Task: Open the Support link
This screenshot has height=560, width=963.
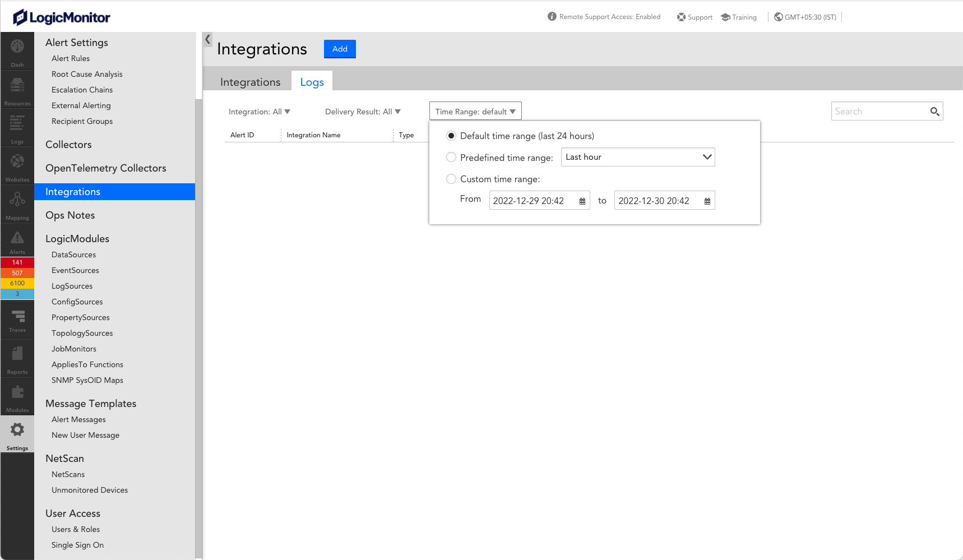Action: pos(695,17)
